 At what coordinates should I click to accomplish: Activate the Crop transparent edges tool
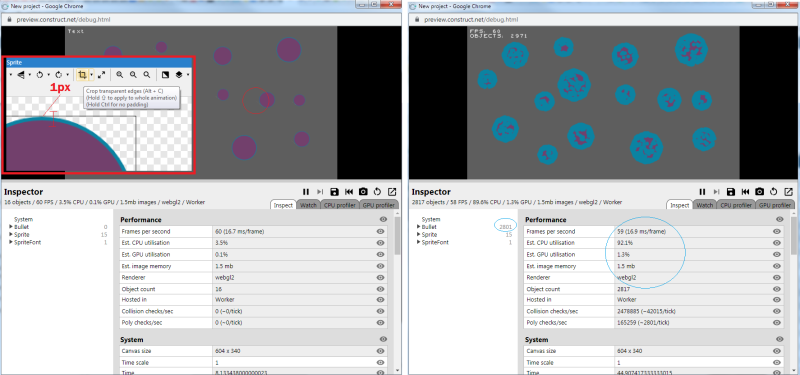tap(82, 74)
